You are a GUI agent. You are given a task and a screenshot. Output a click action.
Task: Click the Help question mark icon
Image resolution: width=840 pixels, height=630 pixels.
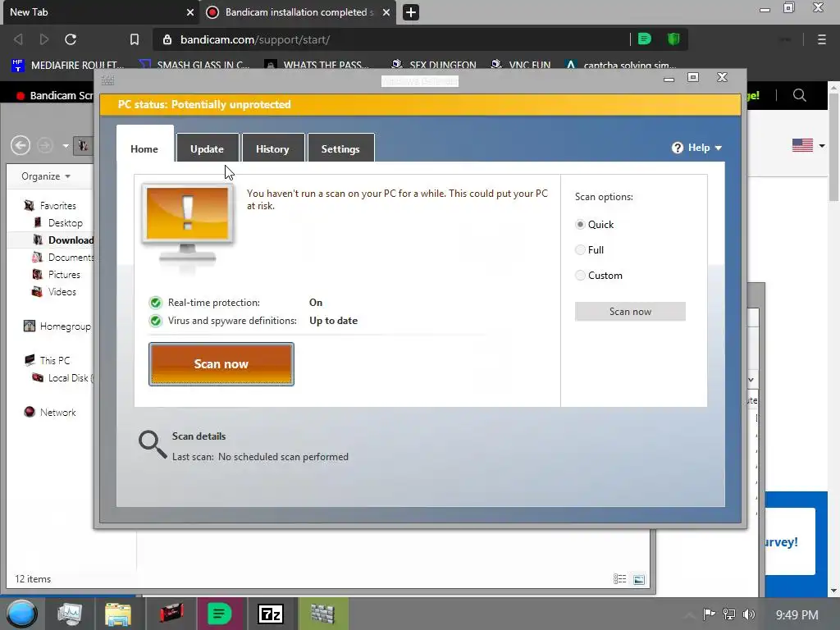(x=678, y=148)
